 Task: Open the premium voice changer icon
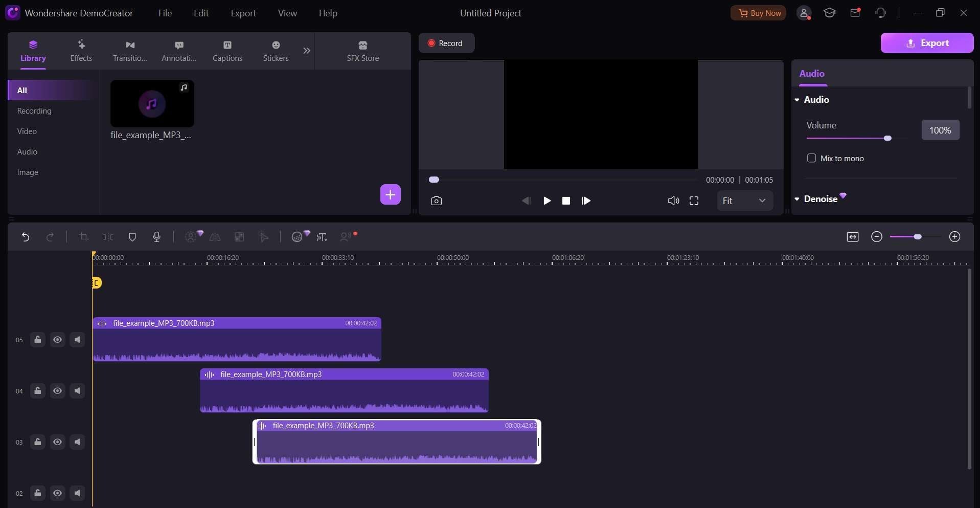(300, 236)
